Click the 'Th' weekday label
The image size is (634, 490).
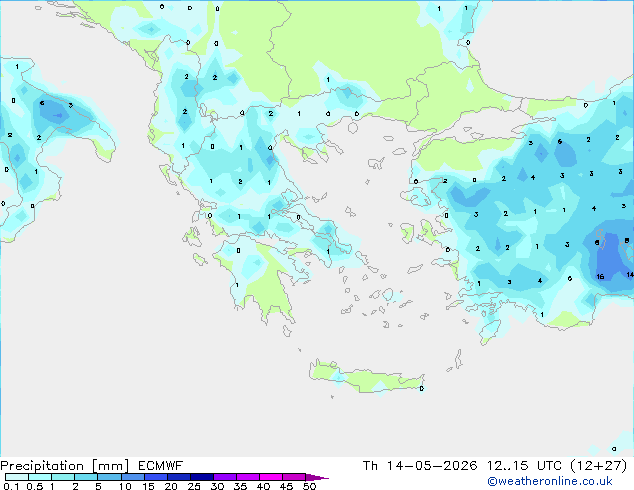point(370,466)
